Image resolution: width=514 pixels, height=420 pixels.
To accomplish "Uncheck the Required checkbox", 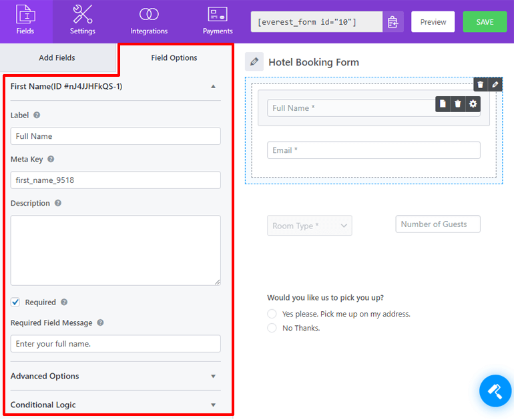I will 15,302.
